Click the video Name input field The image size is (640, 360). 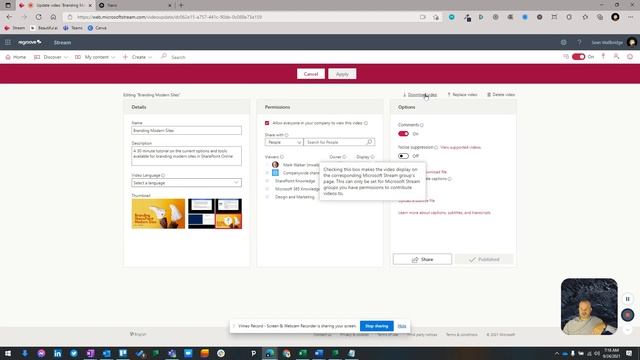[x=187, y=131]
